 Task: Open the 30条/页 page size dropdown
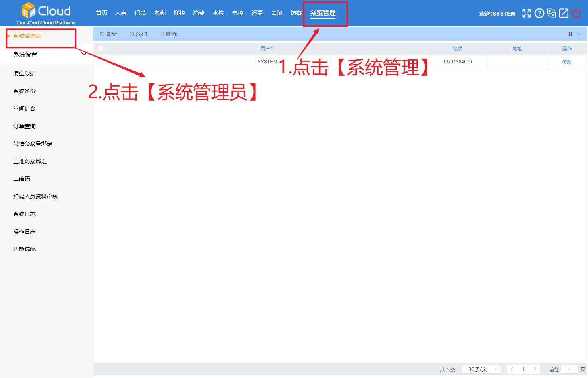coord(481,369)
